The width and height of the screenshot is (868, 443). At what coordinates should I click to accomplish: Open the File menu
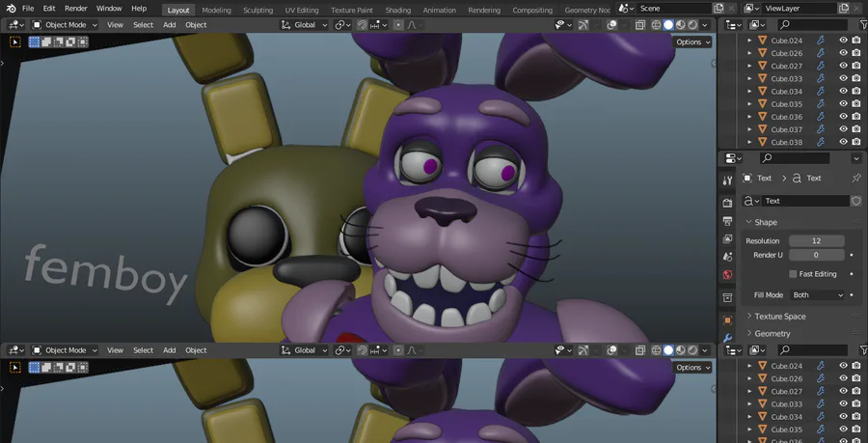pos(28,9)
